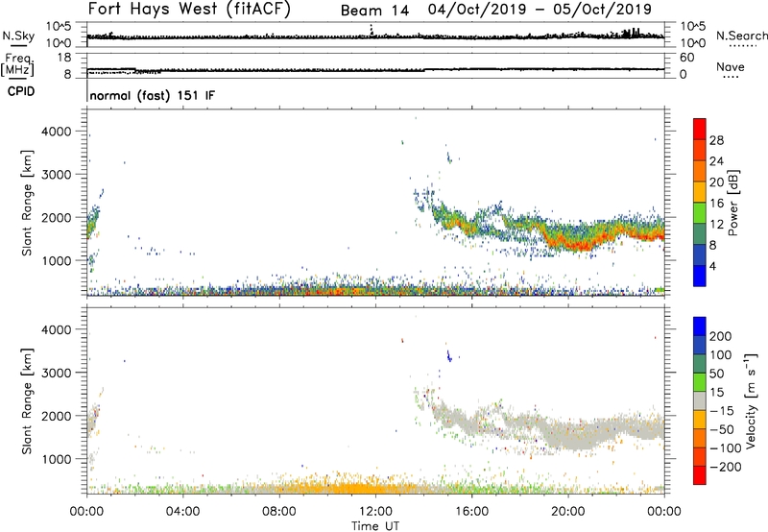Click the '15' value on Velocity scale
The height and width of the screenshot is (532, 768).
click(x=715, y=393)
